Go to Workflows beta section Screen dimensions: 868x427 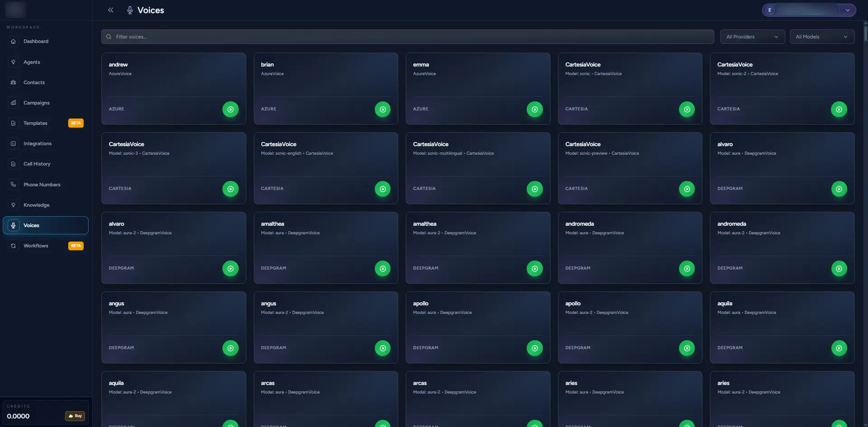click(x=36, y=246)
